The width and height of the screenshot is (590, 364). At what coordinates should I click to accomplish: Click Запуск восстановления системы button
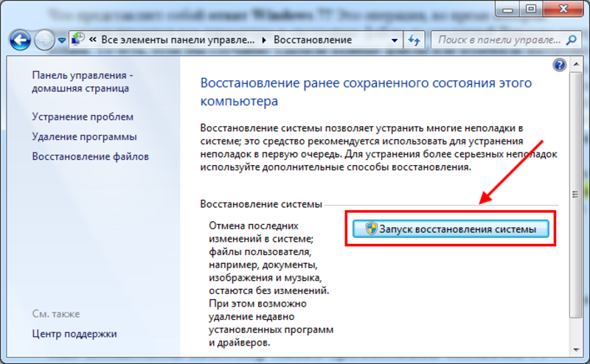tap(451, 229)
